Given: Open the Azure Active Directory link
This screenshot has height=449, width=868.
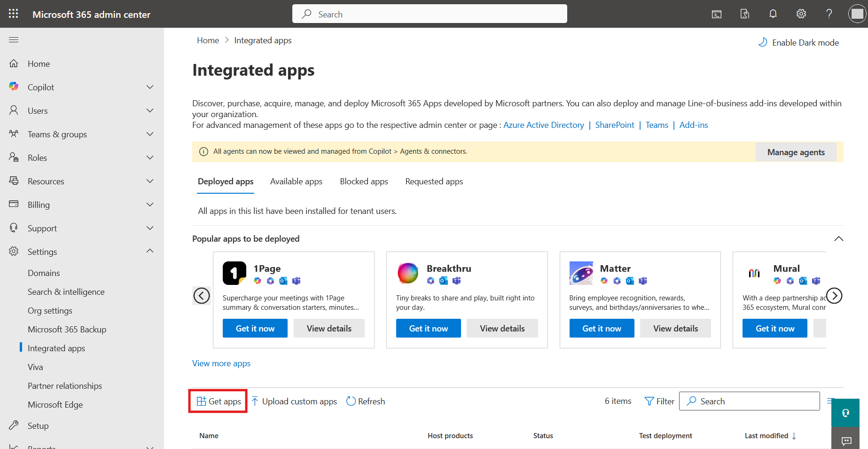Looking at the screenshot, I should click(543, 125).
